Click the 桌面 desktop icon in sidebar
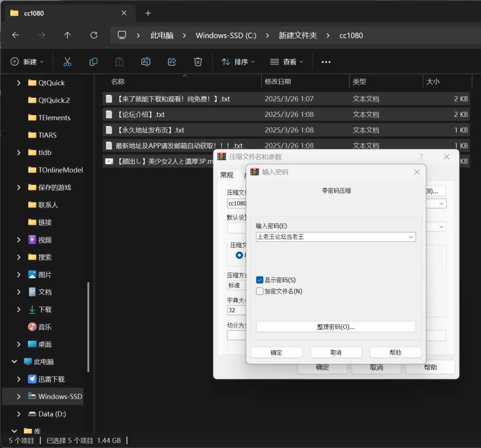This screenshot has height=448, width=481. [x=32, y=344]
